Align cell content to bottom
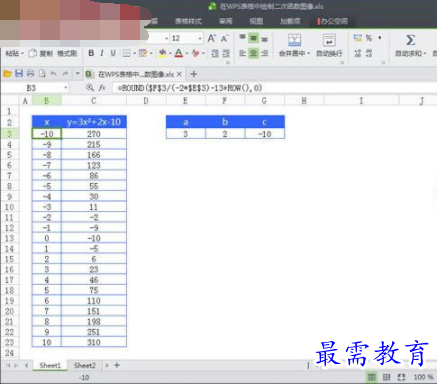 pos(265,39)
